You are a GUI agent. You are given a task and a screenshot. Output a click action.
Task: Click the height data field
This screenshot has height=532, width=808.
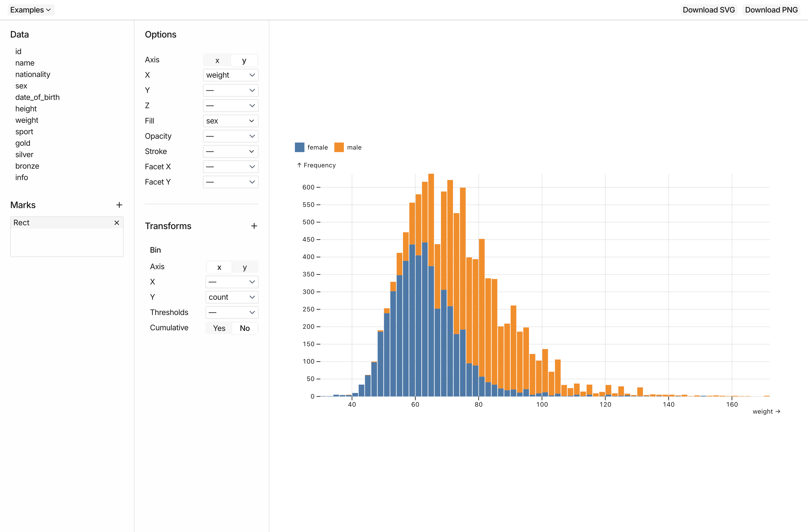[26, 109]
